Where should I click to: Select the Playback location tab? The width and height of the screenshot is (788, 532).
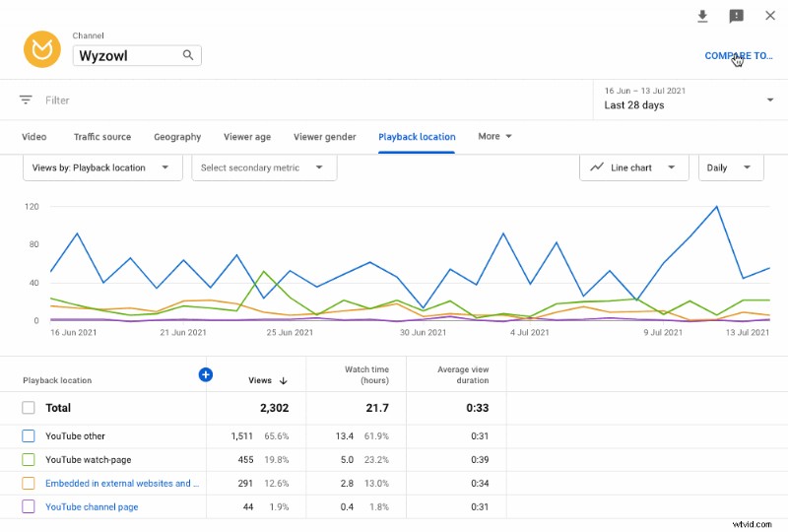point(417,137)
